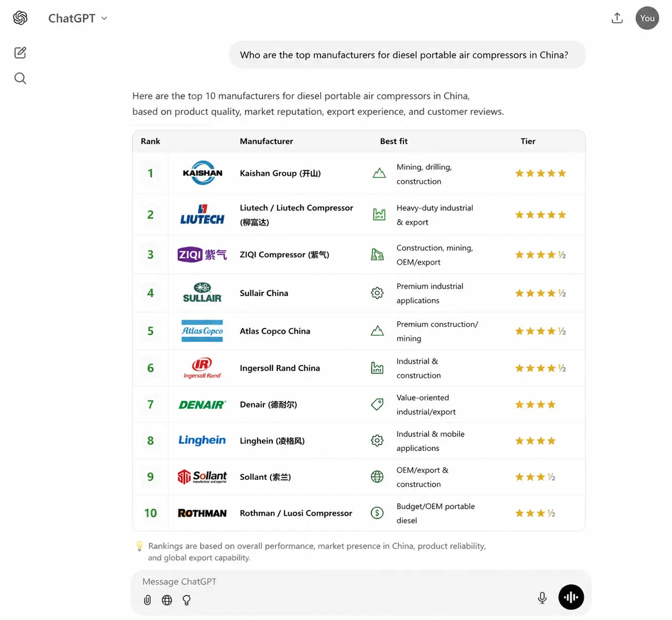Click 'Premium industrial applications' text
Screen dimensions: 672x620
(430, 293)
